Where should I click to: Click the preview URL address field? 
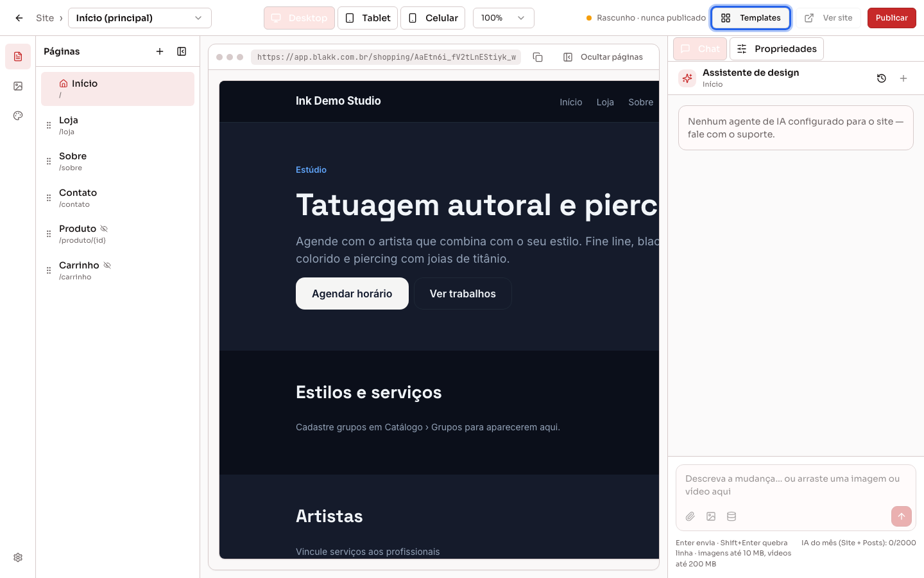[x=386, y=57]
